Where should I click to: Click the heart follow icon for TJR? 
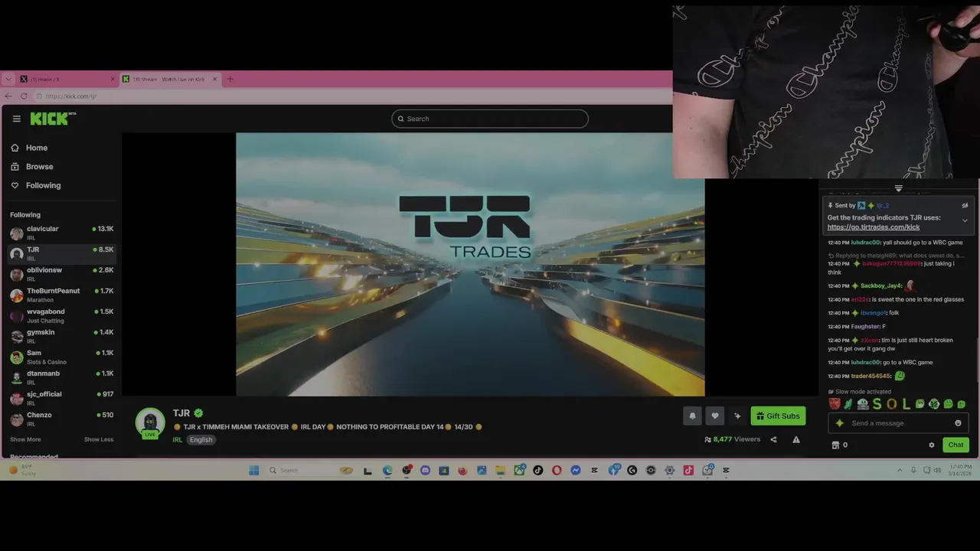pos(715,416)
